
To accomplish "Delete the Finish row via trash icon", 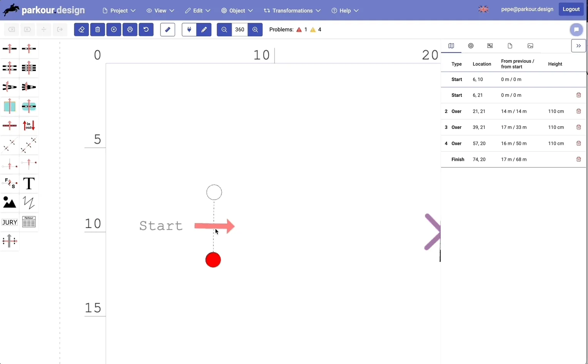I will coord(578,159).
